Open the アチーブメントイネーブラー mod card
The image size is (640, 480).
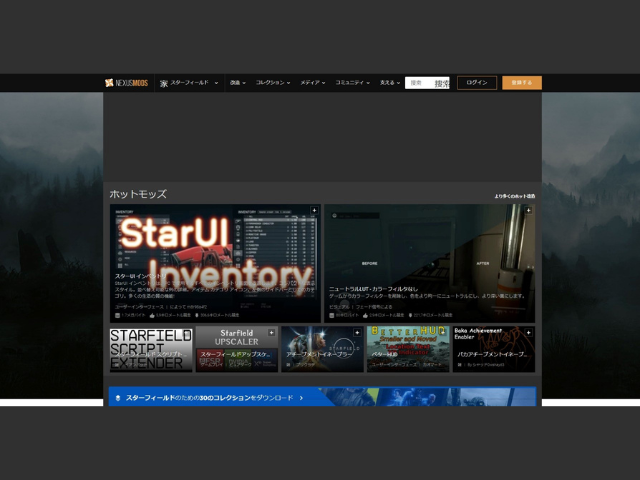pos(322,349)
